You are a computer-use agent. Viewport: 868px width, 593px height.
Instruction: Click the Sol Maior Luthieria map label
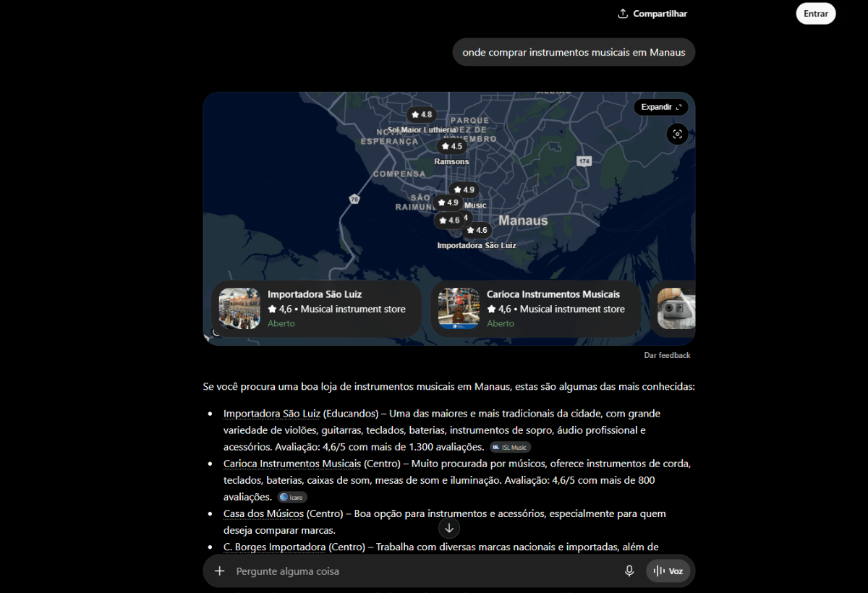422,130
